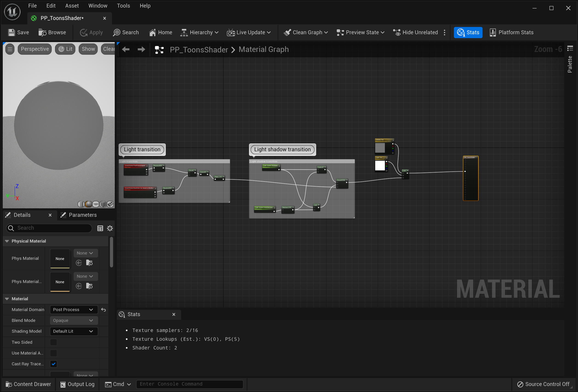578x392 pixels.
Task: Click the white Light Tint color swatch
Action: 380,165
